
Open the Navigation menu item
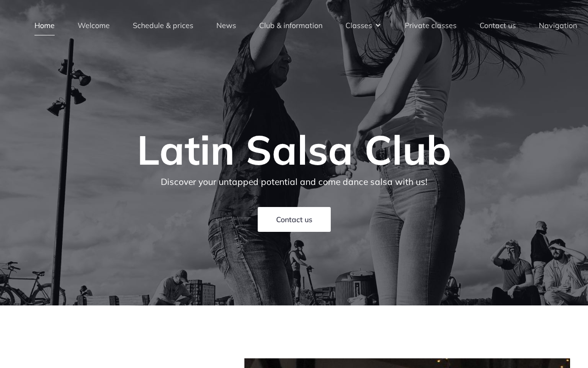[558, 25]
